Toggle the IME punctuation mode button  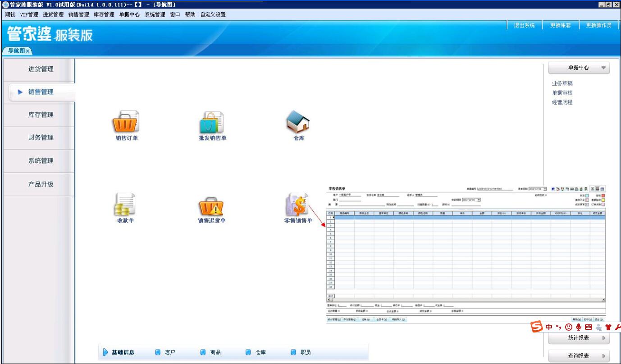[x=558, y=328]
